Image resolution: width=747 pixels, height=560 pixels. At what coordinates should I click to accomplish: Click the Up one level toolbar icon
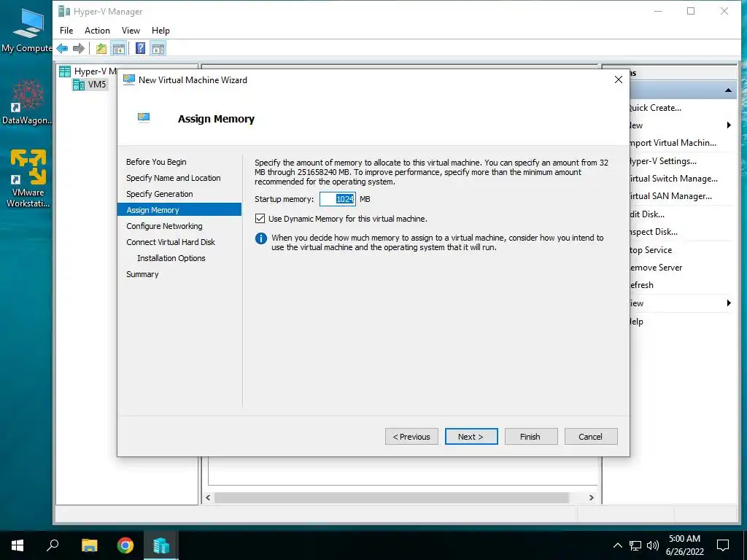tap(101, 48)
